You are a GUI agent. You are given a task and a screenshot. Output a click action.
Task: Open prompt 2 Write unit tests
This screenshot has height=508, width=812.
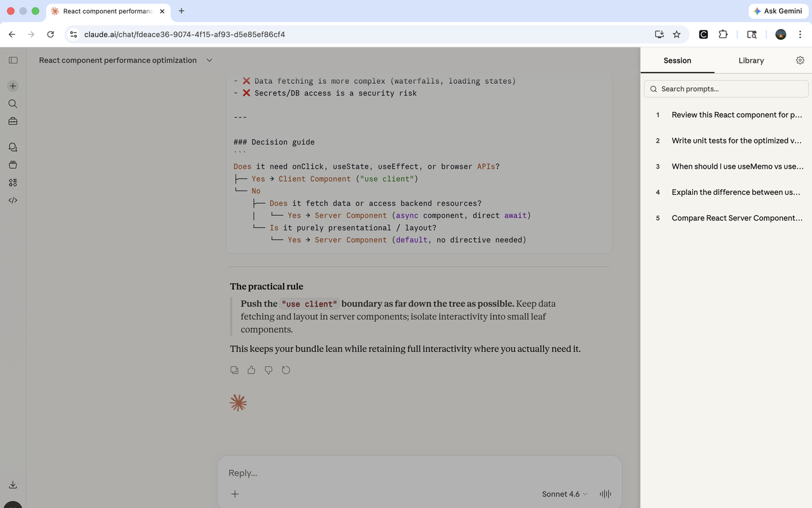pos(726,140)
